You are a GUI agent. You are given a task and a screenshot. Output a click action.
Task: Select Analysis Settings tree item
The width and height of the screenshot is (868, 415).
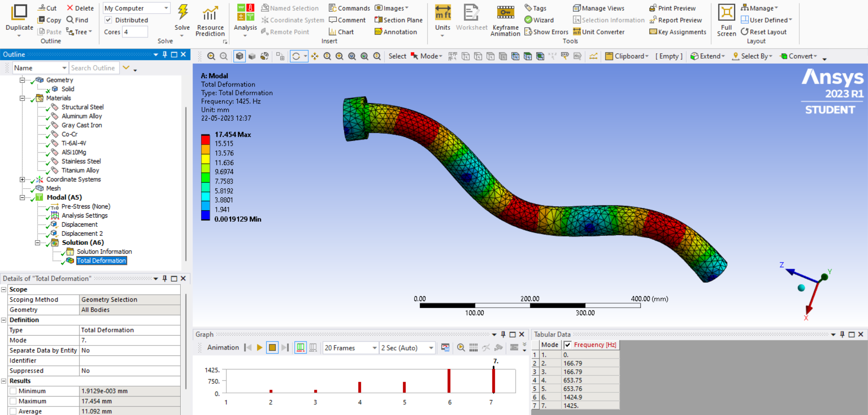(x=85, y=215)
